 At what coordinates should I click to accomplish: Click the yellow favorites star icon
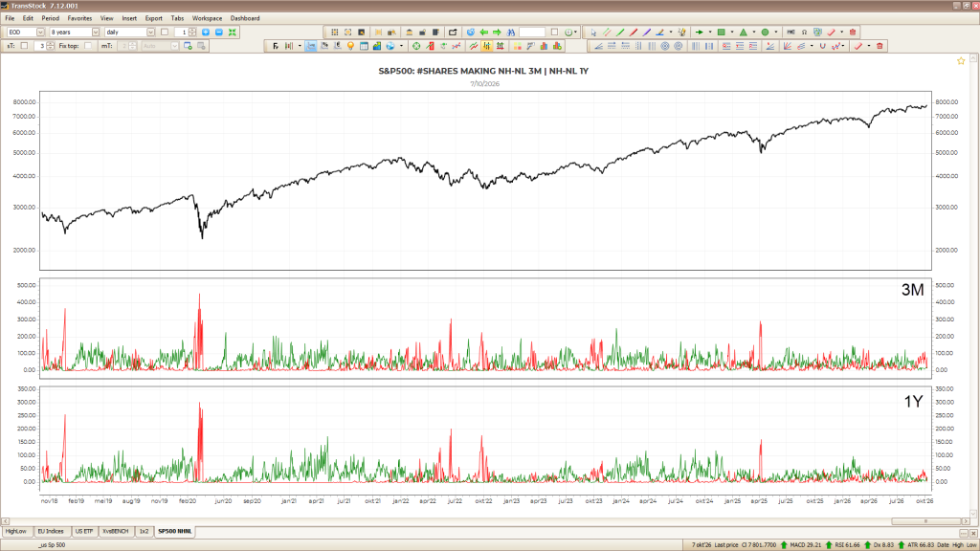(x=961, y=60)
